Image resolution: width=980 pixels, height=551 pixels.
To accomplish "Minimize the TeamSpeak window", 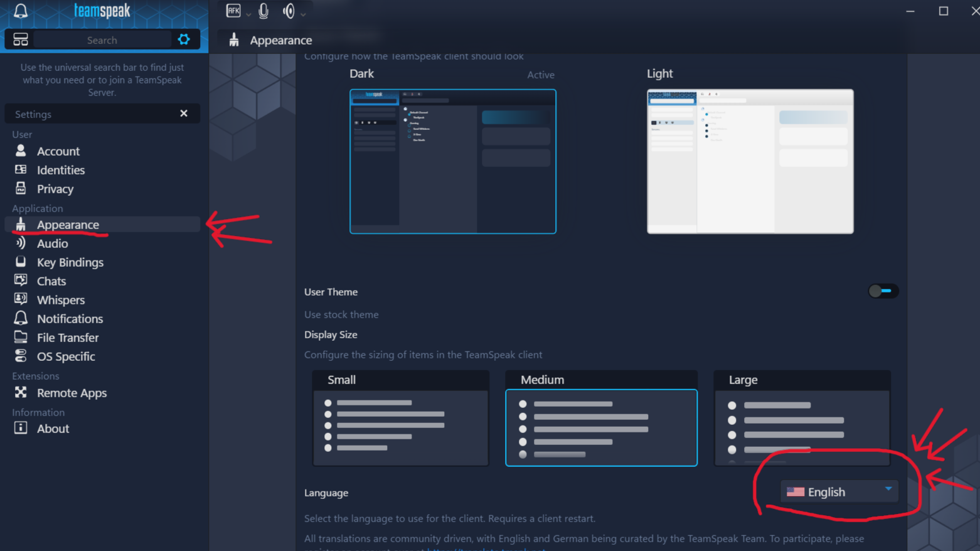I will click(910, 11).
